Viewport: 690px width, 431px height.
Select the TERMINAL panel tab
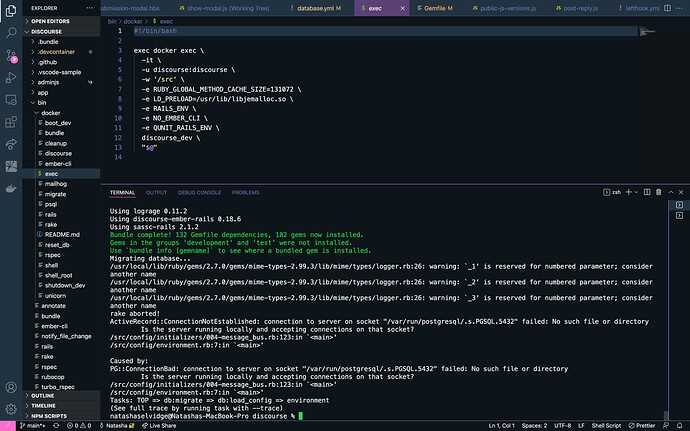point(122,192)
